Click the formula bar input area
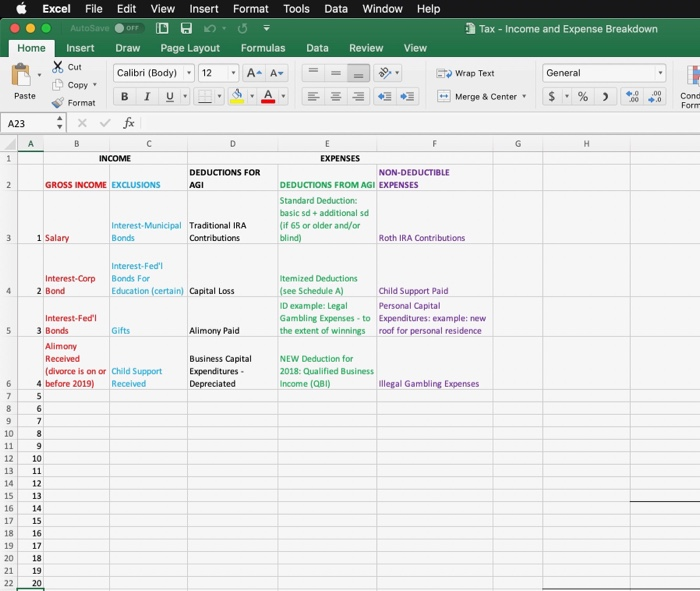 pos(420,123)
